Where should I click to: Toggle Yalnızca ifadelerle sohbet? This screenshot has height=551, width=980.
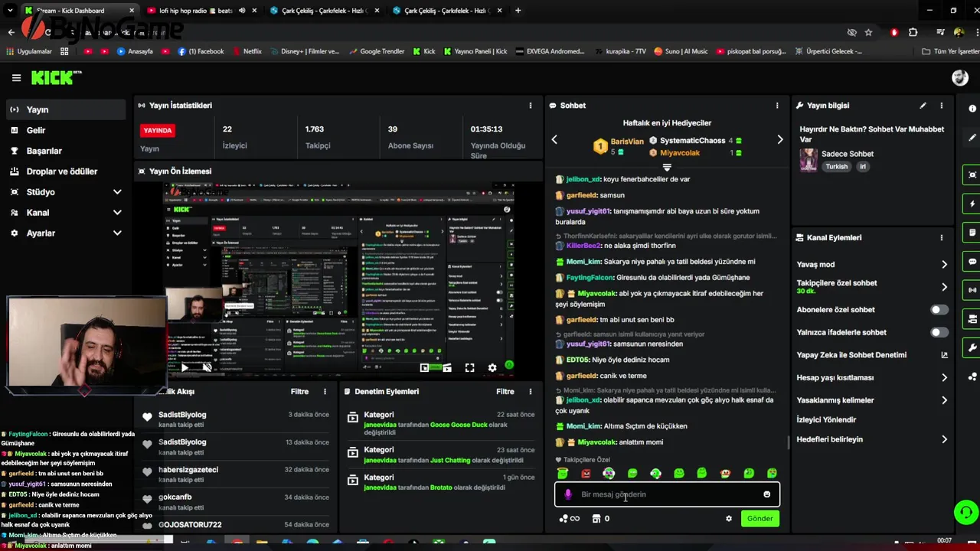939,332
